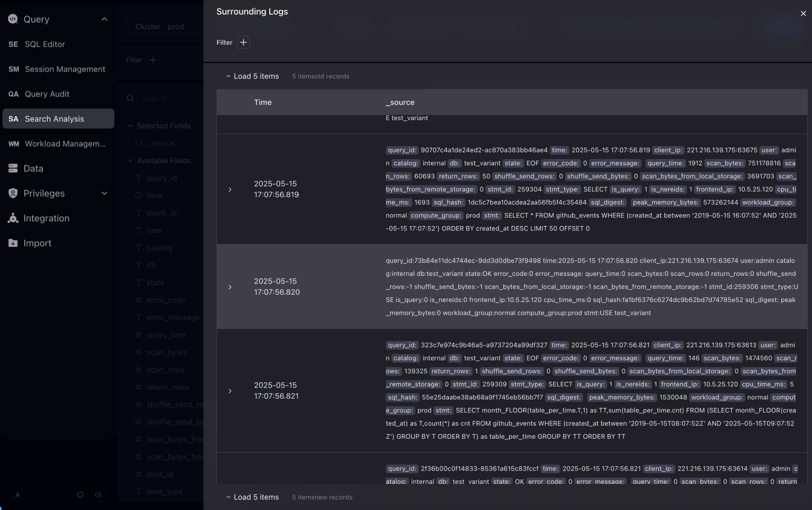Collapse the sidebar using the bottom icon
Viewport: 812px width, 510px height.
tap(98, 495)
